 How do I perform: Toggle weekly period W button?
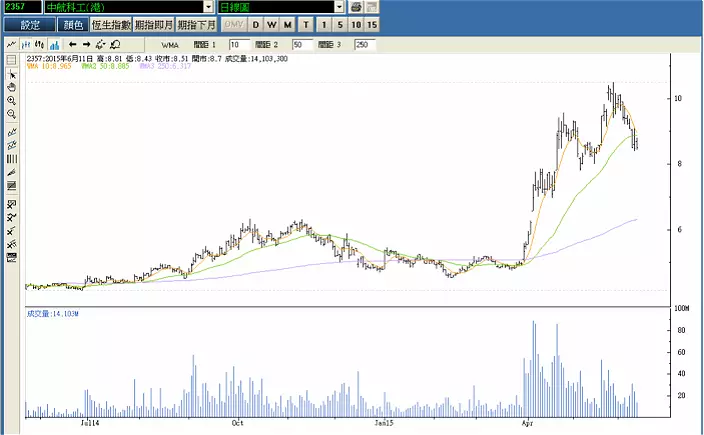coord(272,24)
